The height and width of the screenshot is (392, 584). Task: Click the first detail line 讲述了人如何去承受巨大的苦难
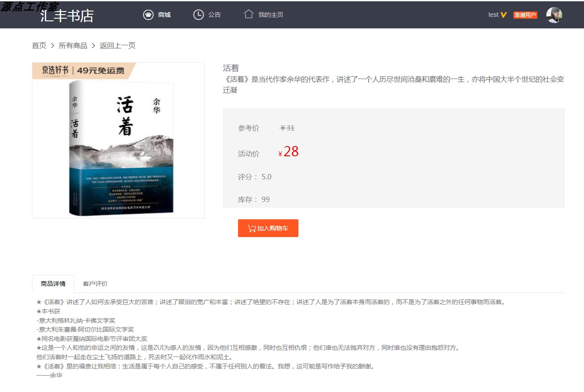[x=271, y=302]
